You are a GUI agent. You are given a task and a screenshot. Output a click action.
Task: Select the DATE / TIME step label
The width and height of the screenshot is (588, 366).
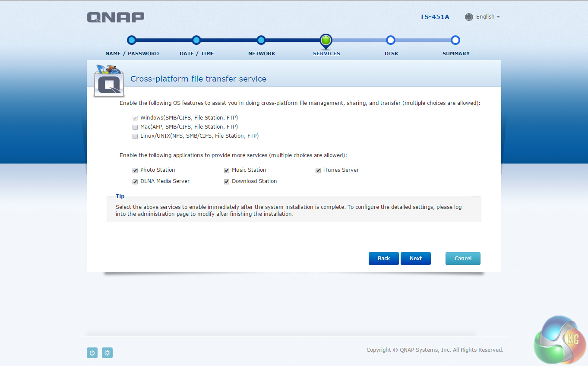pyautogui.click(x=197, y=54)
